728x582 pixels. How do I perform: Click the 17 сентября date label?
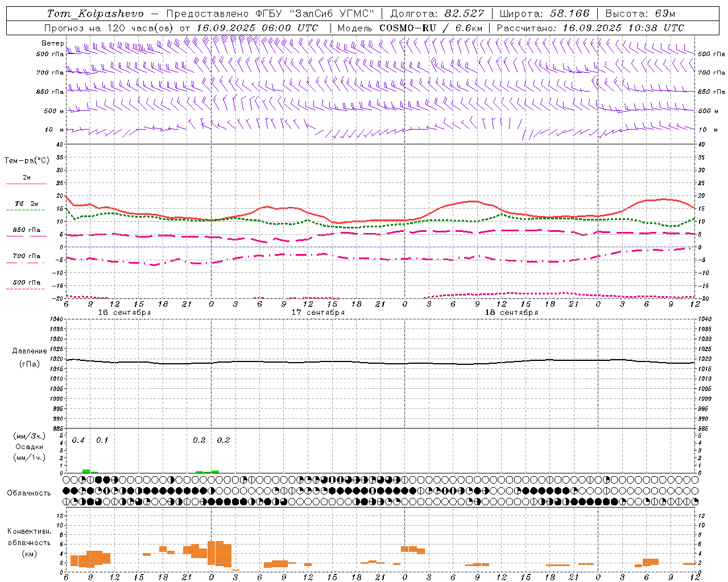pos(318,313)
